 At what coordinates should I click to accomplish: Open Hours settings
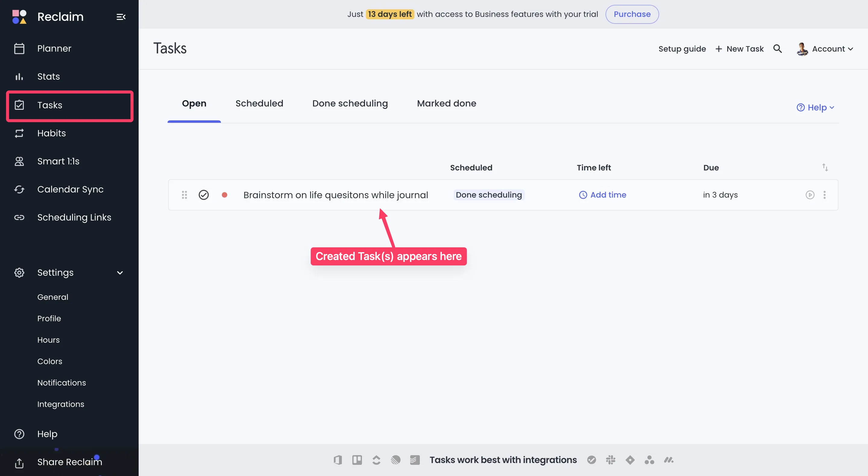pos(49,340)
